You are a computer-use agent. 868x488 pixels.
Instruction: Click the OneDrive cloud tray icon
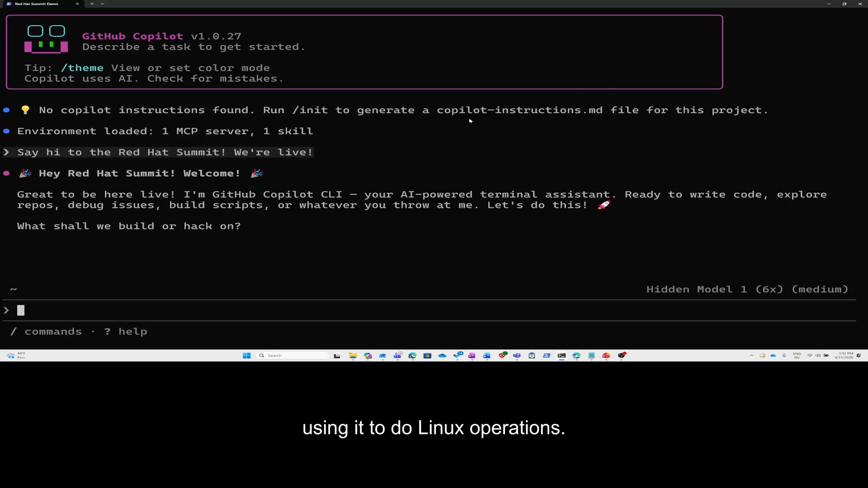773,356
